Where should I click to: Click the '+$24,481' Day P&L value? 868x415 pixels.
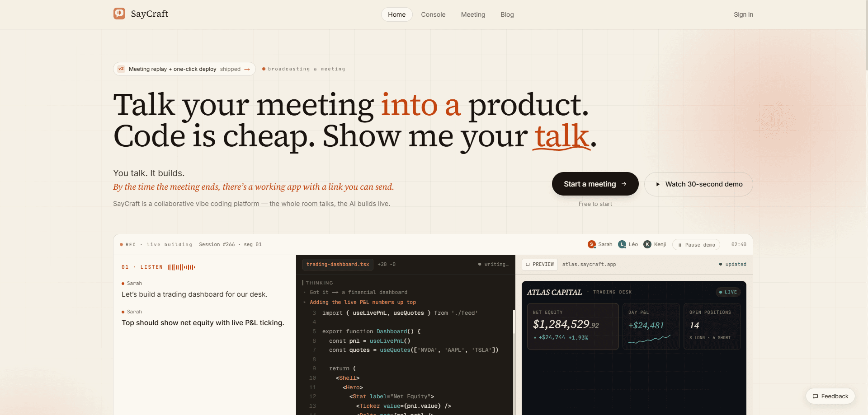click(646, 325)
